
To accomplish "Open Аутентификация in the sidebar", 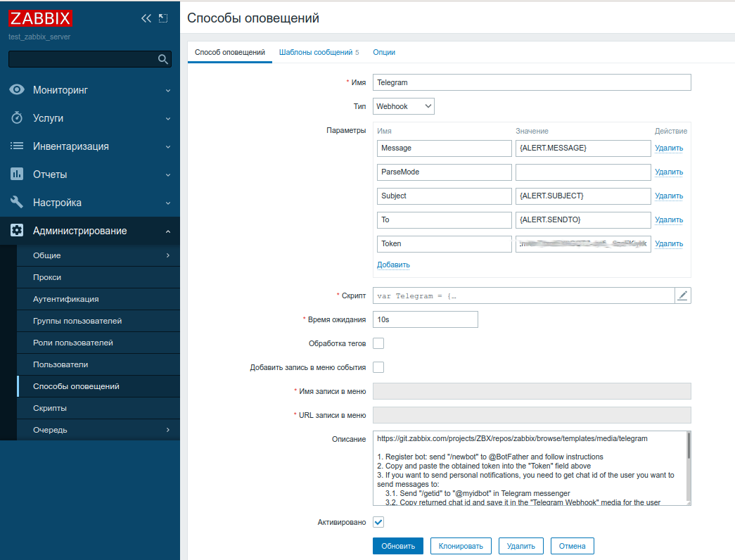I will click(x=98, y=299).
